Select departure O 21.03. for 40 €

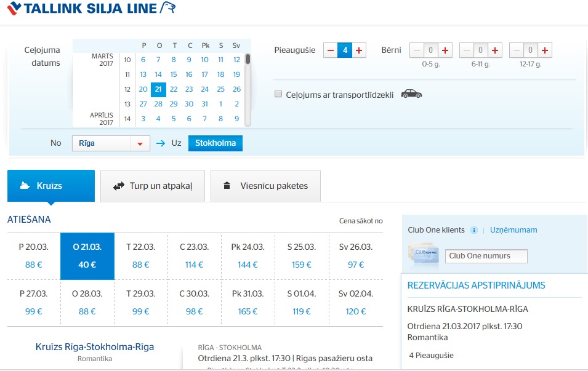tap(87, 257)
